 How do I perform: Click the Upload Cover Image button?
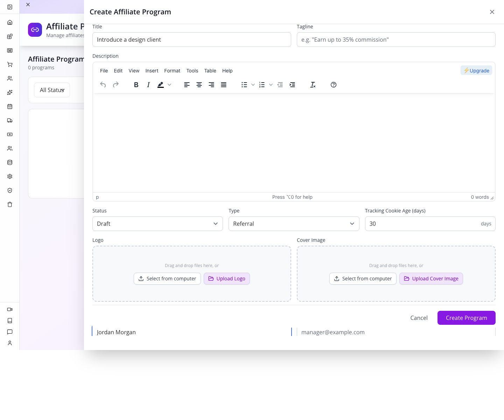click(431, 279)
